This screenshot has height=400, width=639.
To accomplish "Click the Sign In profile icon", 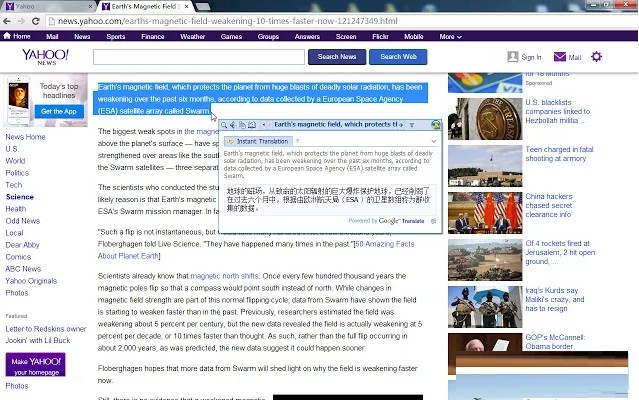I will click(513, 57).
